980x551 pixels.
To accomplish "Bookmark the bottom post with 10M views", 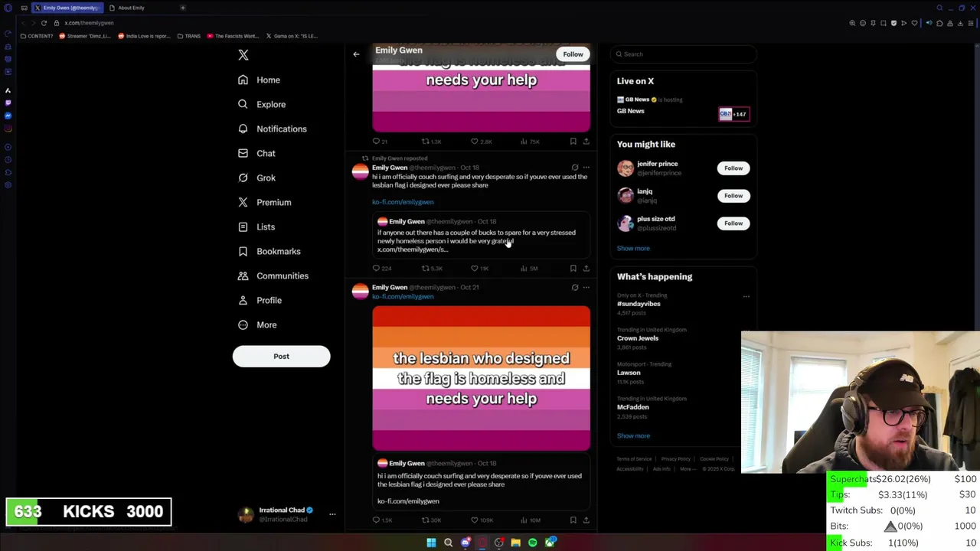I will (x=573, y=520).
